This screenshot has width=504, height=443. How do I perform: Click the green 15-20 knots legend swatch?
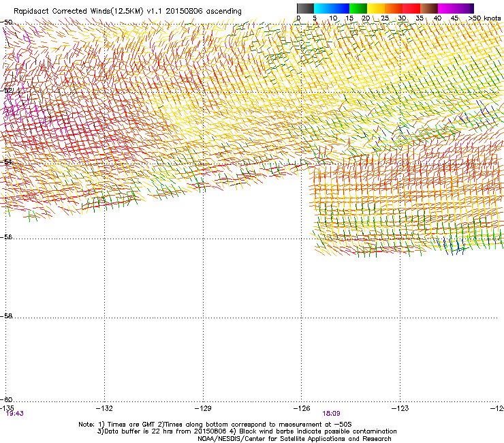[x=358, y=8]
